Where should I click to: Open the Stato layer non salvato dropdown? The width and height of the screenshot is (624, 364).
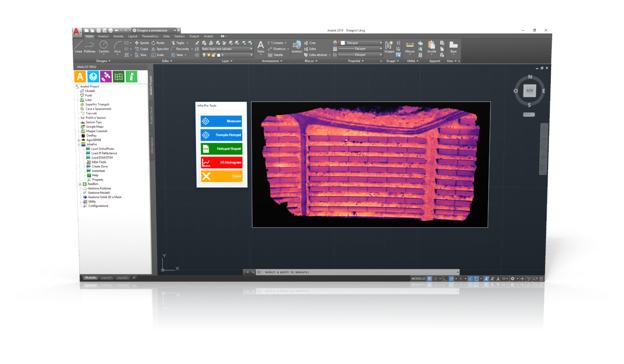coord(227,48)
